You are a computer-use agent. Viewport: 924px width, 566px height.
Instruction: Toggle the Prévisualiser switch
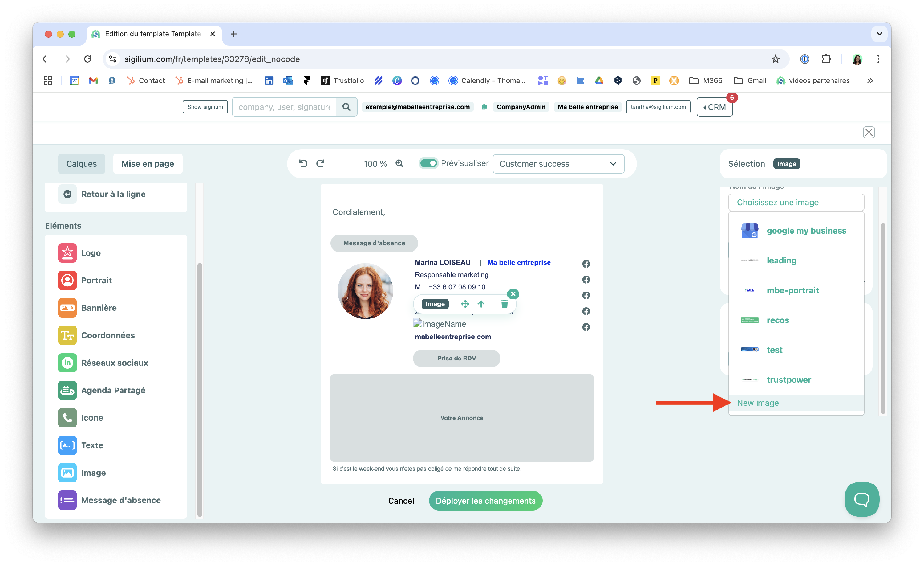pyautogui.click(x=428, y=163)
